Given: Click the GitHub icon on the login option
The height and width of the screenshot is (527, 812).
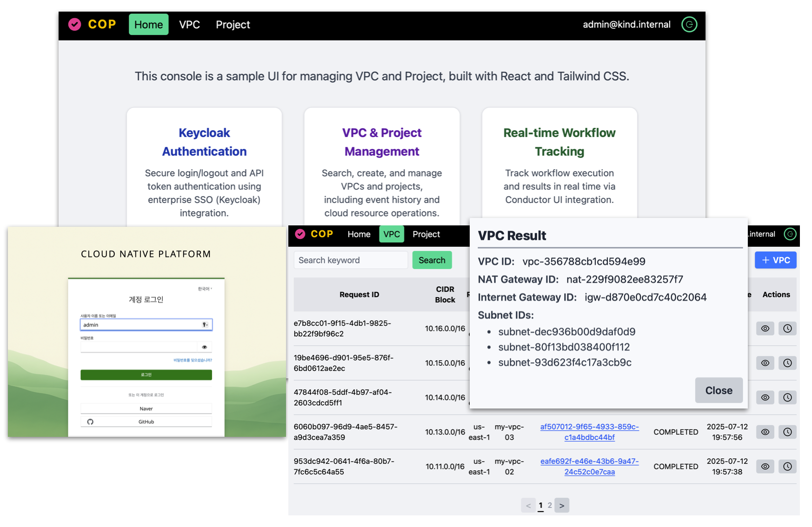Looking at the screenshot, I should click(x=91, y=421).
